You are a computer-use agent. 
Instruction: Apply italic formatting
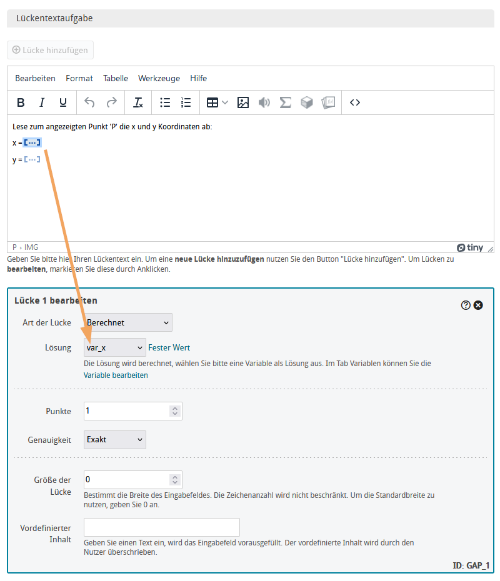(x=42, y=102)
